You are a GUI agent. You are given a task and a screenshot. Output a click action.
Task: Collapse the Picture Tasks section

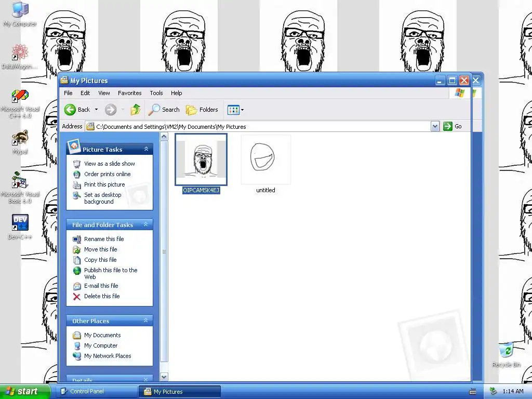(x=146, y=149)
